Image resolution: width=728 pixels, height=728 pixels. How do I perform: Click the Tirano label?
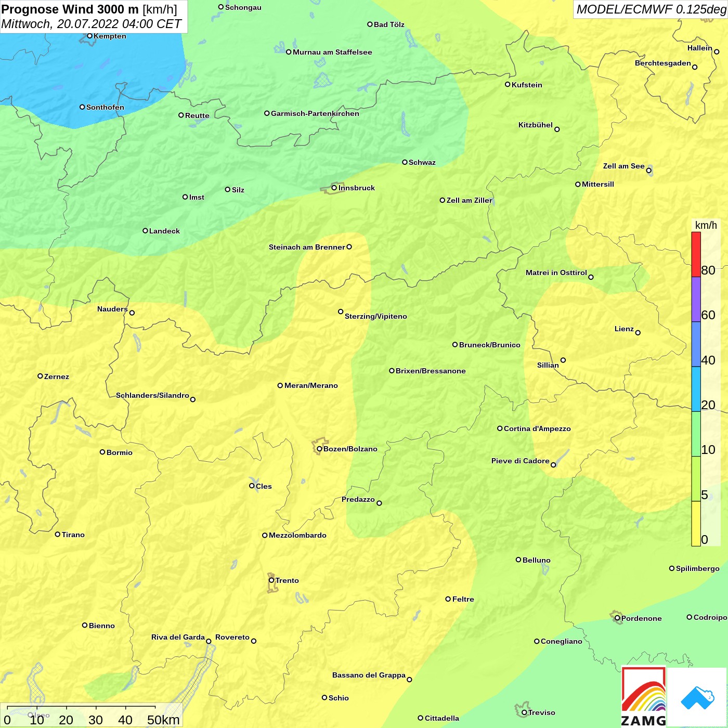coord(73,535)
